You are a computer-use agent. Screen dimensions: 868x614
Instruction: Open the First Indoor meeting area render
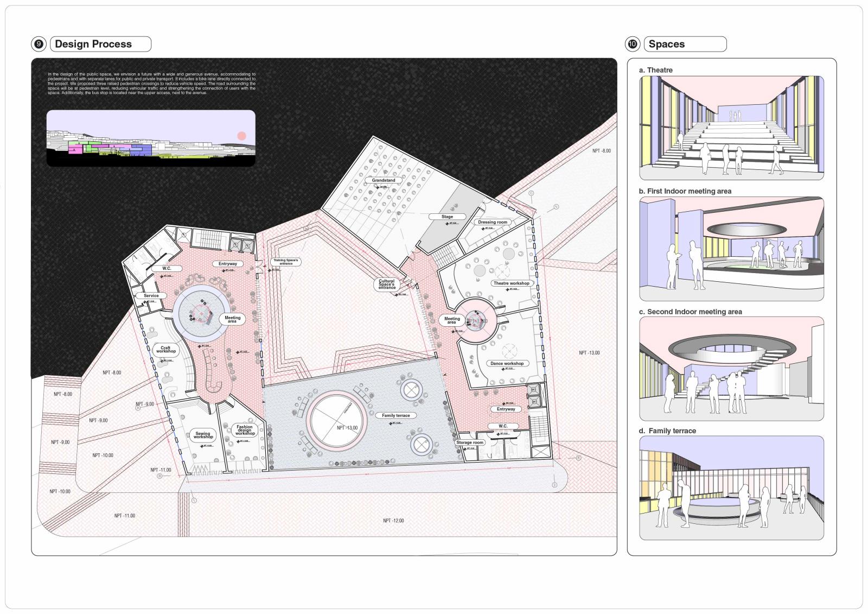tap(731, 249)
